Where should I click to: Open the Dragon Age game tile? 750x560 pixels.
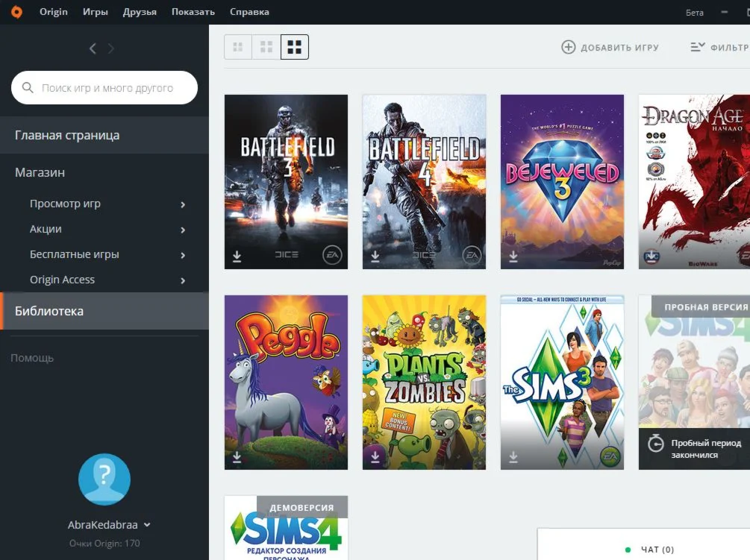click(695, 181)
